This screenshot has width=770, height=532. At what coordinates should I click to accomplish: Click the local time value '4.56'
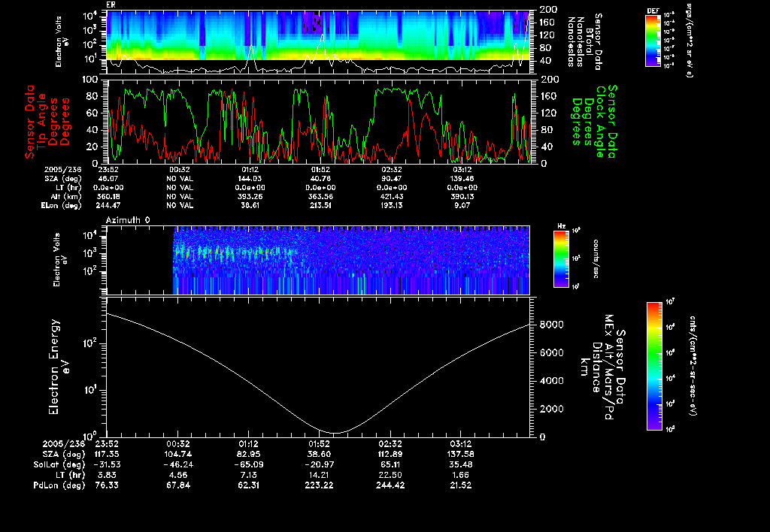[177, 475]
